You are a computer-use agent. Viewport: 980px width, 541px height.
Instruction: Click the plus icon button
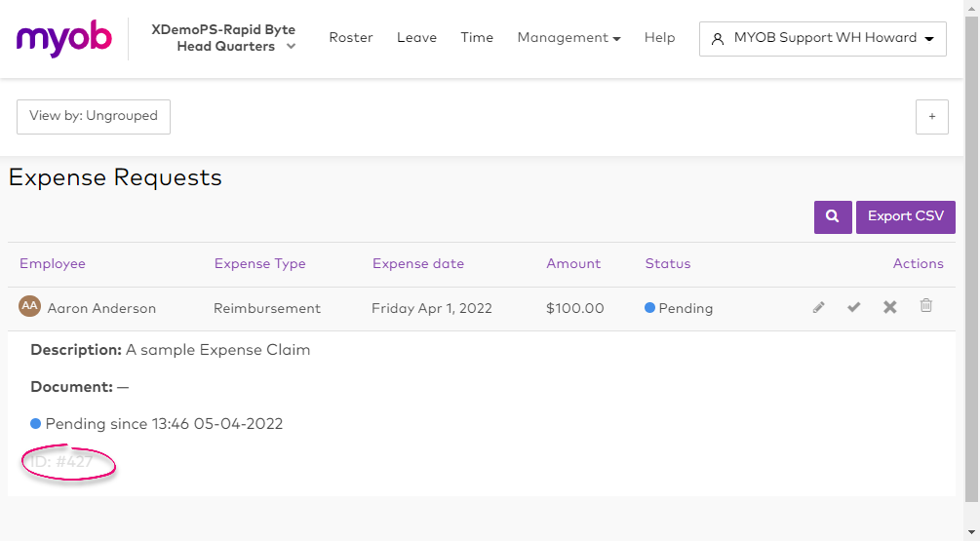pos(931,117)
